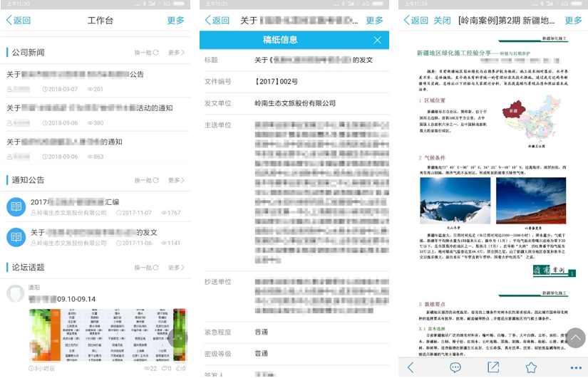Open notice dated 2017-11-06
Screen dimensions: 588x378
96,237
